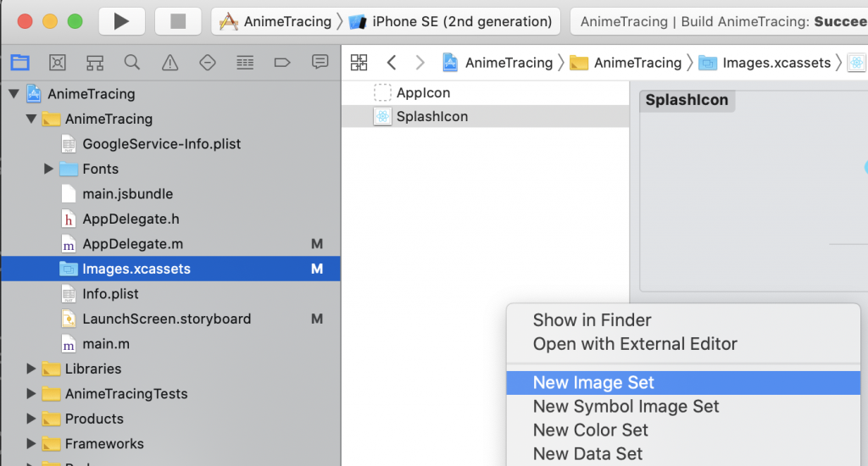Collapse the AnimeTracing group folder
Viewport: 868px width, 466px height.
click(x=31, y=119)
